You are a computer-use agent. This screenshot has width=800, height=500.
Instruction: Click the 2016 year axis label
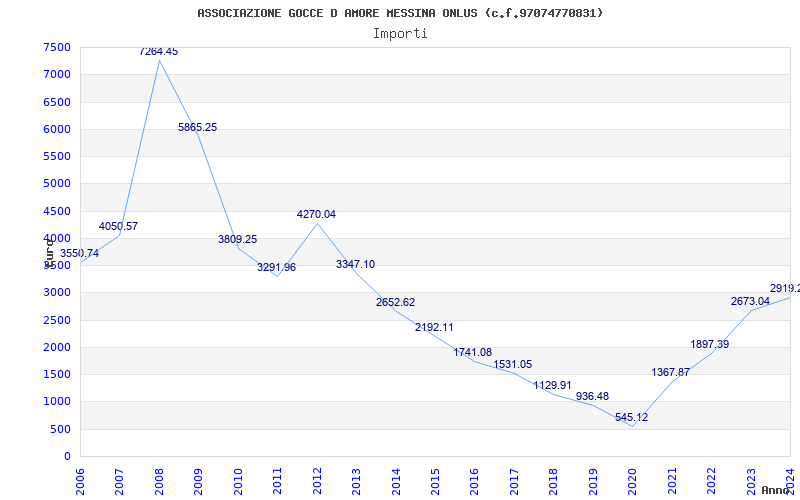(475, 481)
